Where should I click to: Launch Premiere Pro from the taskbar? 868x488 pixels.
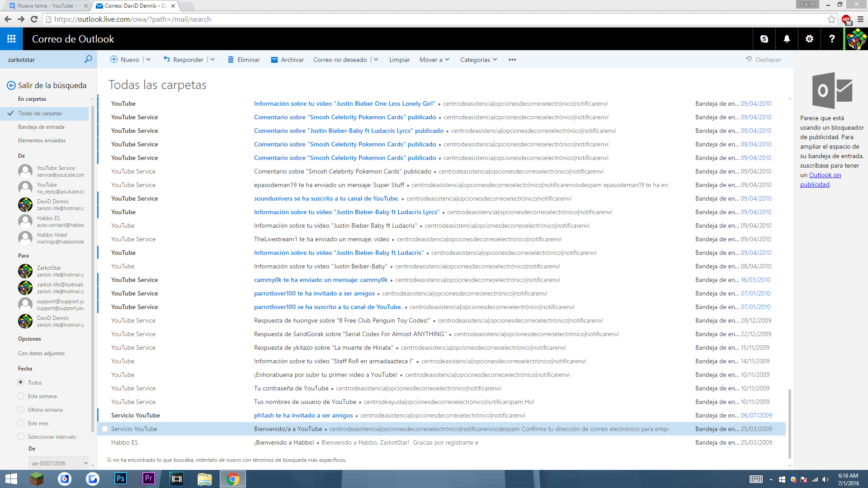(x=149, y=479)
